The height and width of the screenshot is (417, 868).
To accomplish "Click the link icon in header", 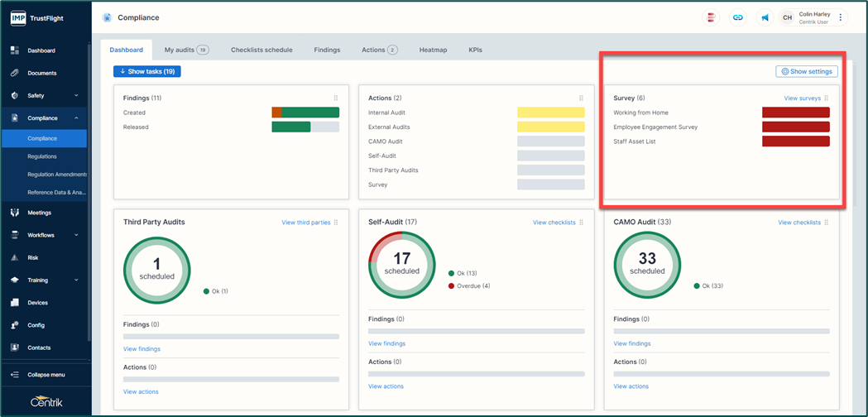I will click(x=738, y=17).
